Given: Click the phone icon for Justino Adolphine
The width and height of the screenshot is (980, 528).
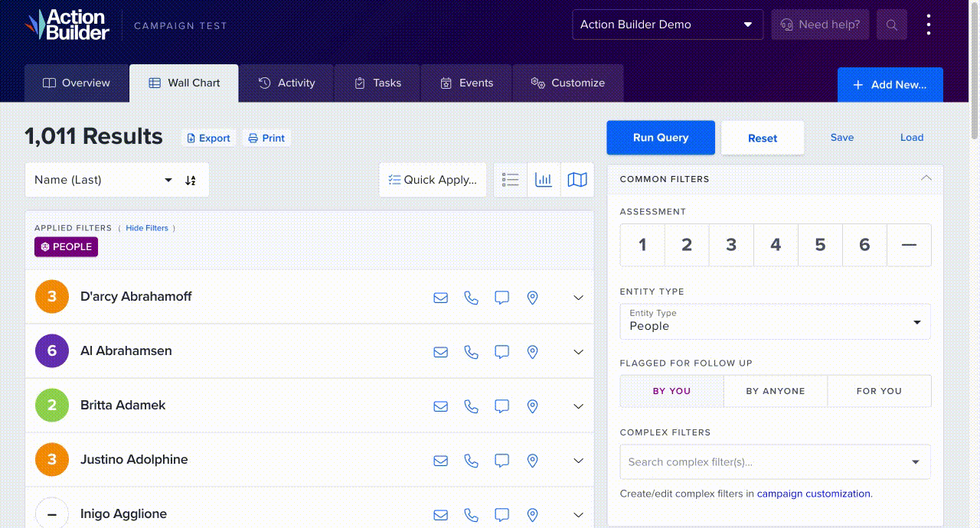Looking at the screenshot, I should [x=471, y=461].
